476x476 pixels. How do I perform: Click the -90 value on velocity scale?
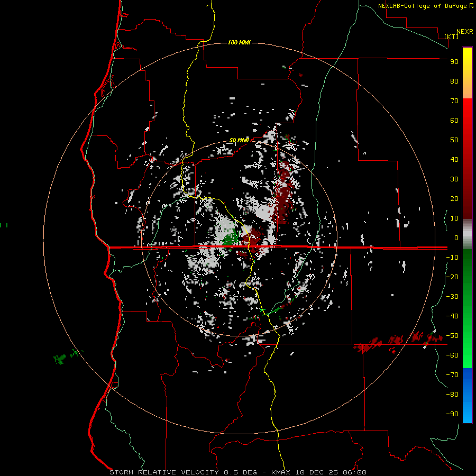tap(452, 414)
